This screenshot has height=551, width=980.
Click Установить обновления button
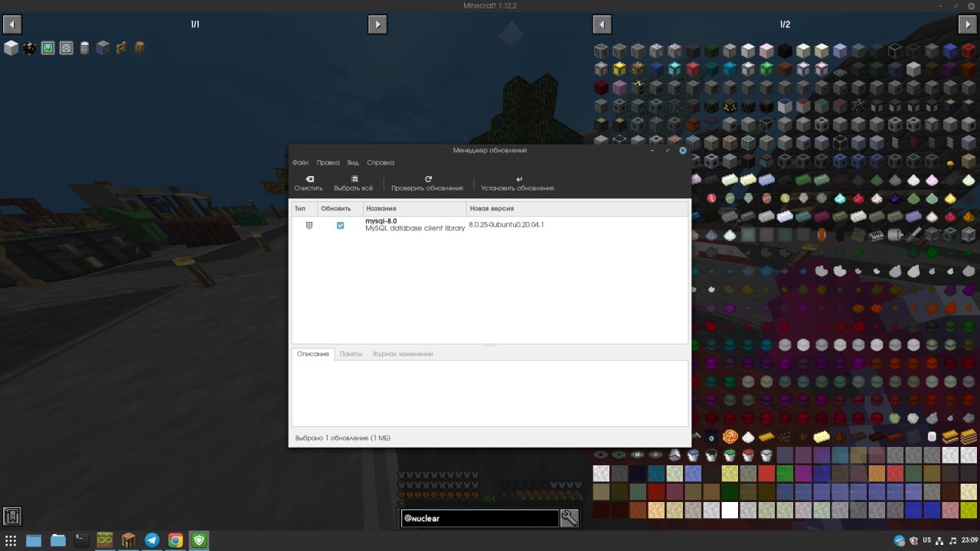(x=518, y=184)
